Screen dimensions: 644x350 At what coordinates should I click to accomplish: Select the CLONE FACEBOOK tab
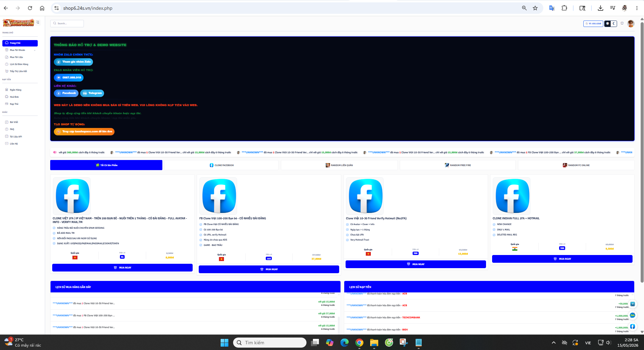222,165
